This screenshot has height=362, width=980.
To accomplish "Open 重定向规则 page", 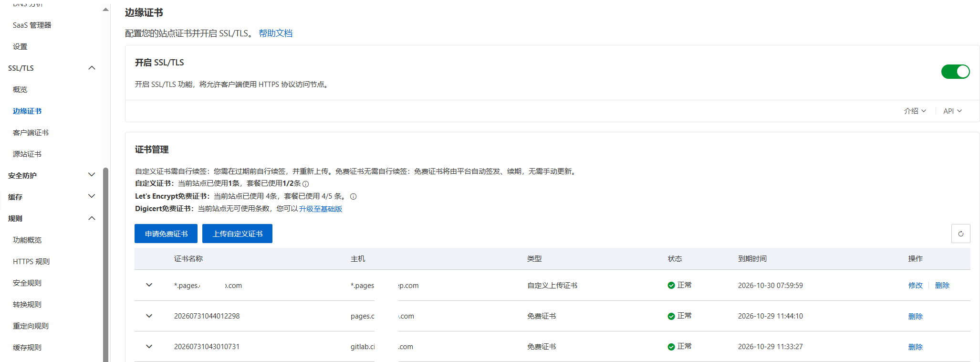I will click(31, 326).
